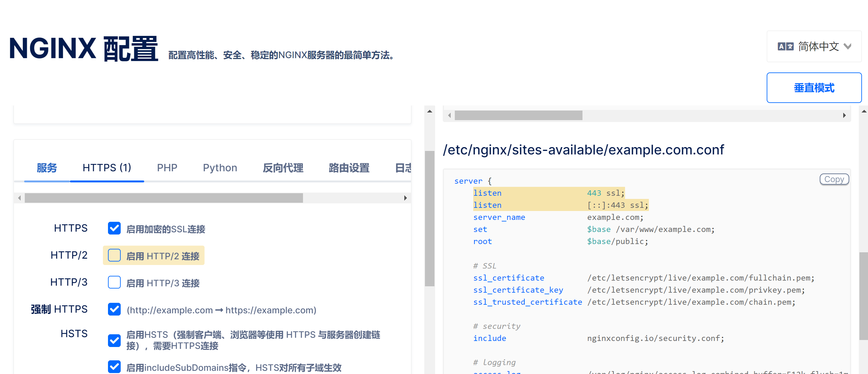Screen dimensions: 868x374
Task: Go to the 反向代理 tab
Action: 283,167
